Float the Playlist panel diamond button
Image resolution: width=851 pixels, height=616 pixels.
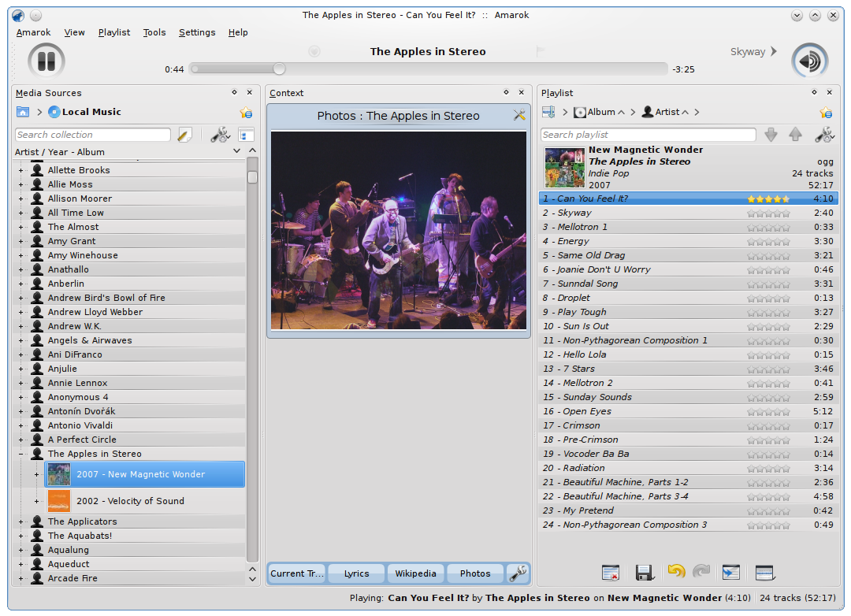point(814,92)
